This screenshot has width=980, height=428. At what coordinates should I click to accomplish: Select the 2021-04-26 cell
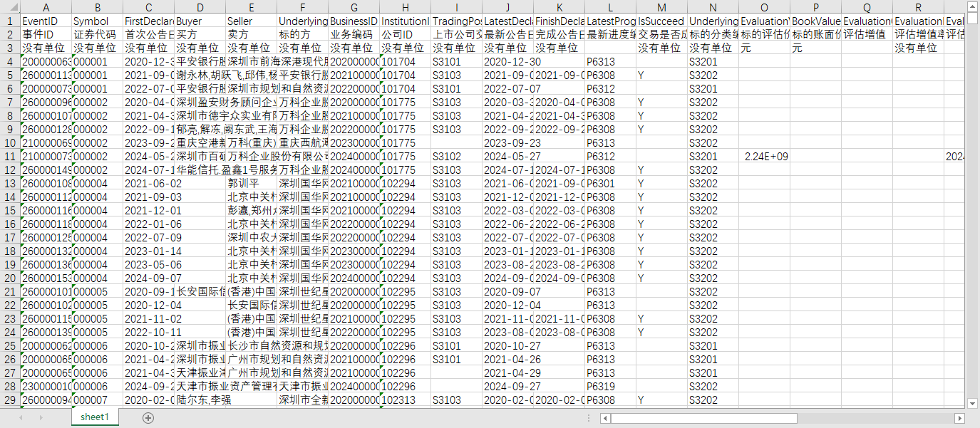[507, 359]
